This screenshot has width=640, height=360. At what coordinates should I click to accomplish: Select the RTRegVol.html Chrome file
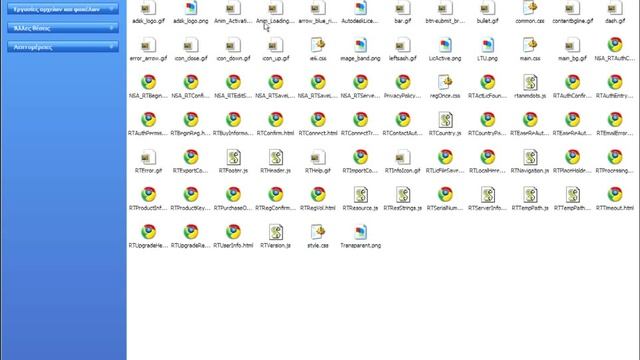(x=318, y=195)
